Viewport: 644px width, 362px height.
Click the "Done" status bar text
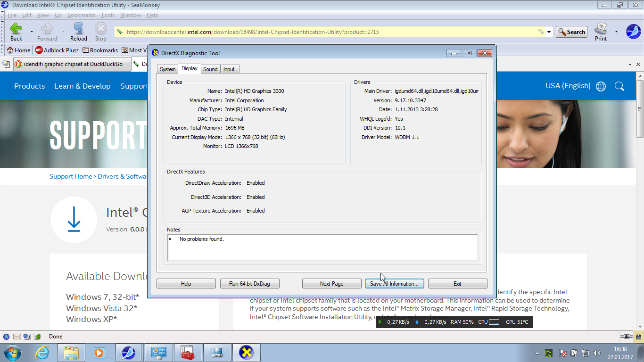tap(56, 337)
